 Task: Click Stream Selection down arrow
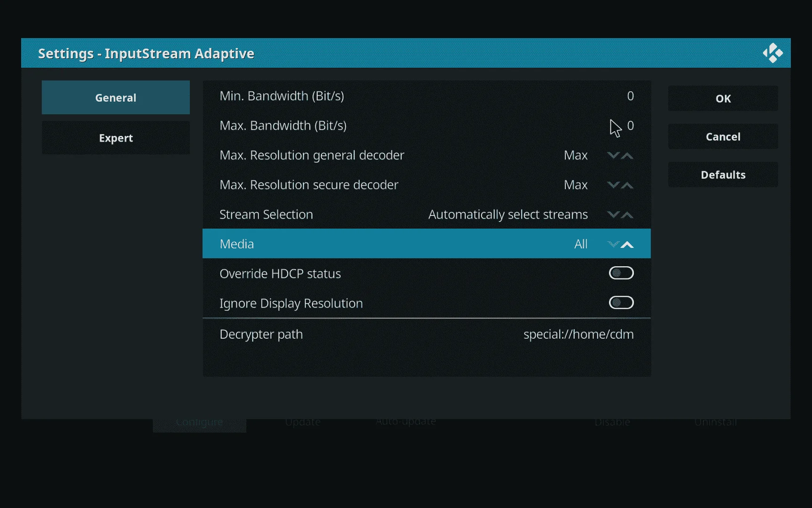point(613,214)
